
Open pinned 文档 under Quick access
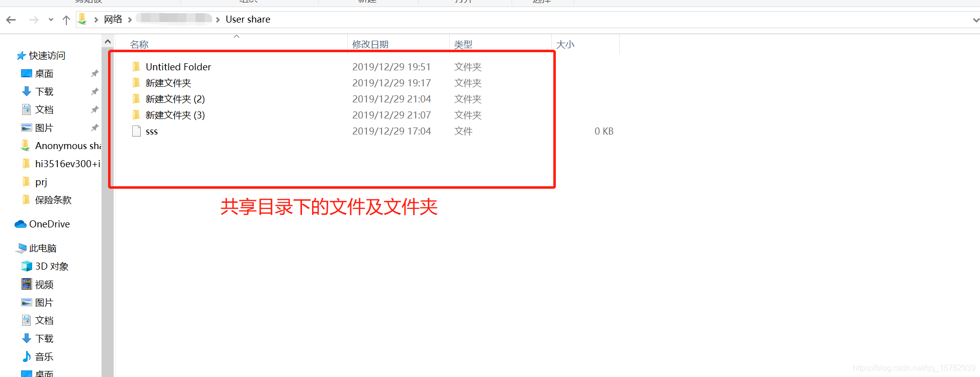(44, 109)
